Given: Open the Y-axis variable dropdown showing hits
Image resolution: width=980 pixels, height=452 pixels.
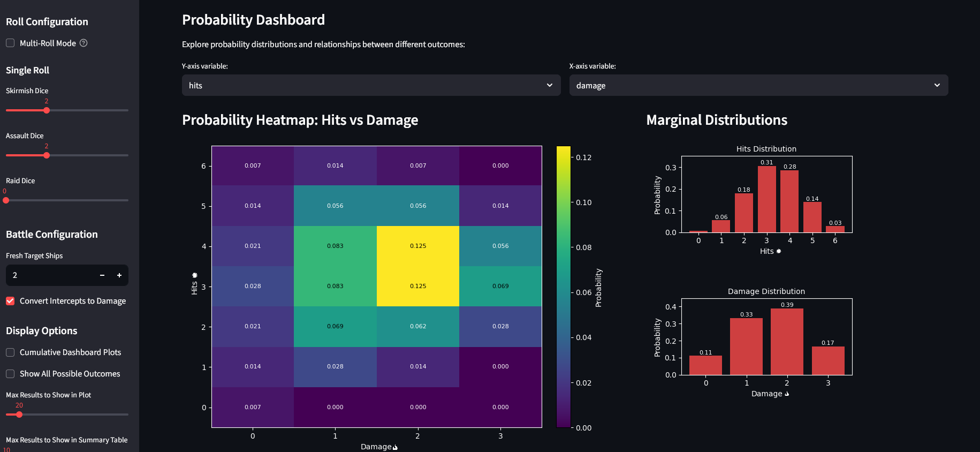Looking at the screenshot, I should click(x=370, y=85).
